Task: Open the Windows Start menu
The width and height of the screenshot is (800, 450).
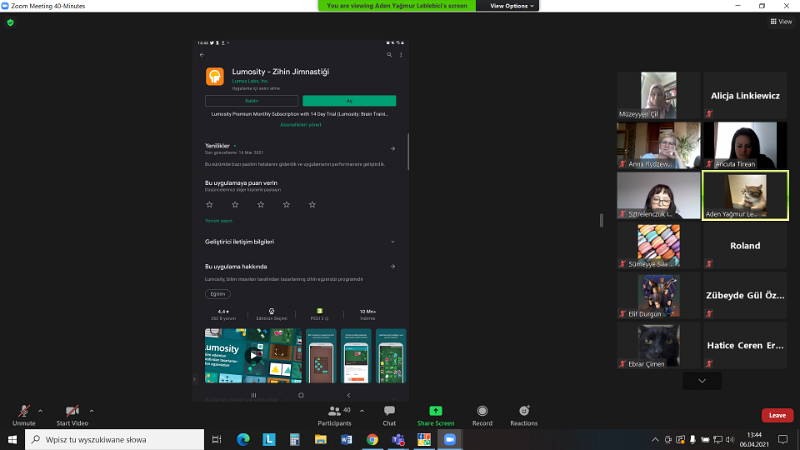Action: click(12, 439)
